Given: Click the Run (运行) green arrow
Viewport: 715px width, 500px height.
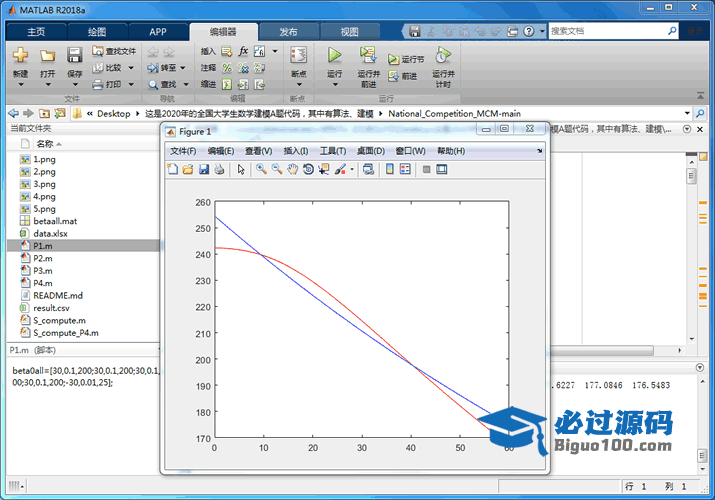Looking at the screenshot, I should coord(335,55).
